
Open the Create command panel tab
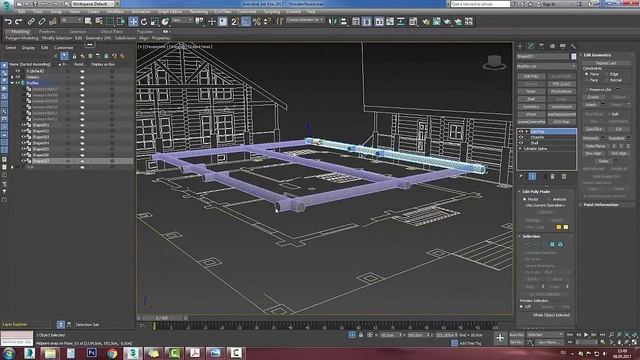click(x=520, y=46)
